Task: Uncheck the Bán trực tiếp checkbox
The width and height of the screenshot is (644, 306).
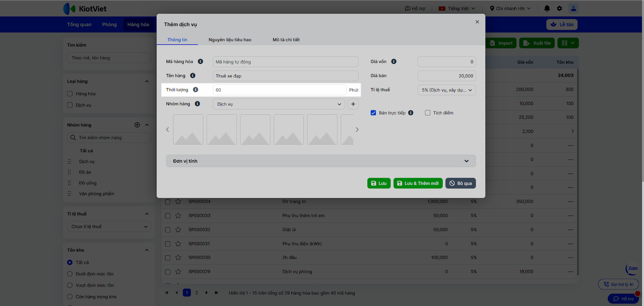Action: coord(374,113)
